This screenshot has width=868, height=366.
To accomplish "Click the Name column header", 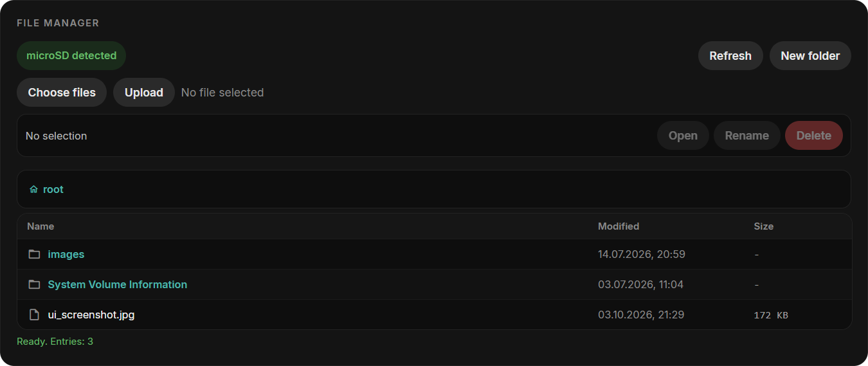I will pos(41,226).
